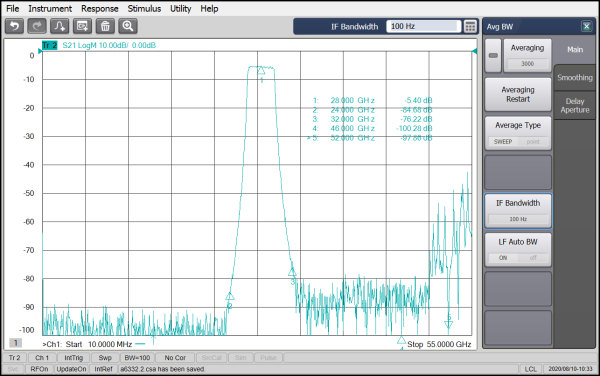Screen dimensions: 600x376
Task: Click the add window toolbar icon
Action: (x=82, y=26)
